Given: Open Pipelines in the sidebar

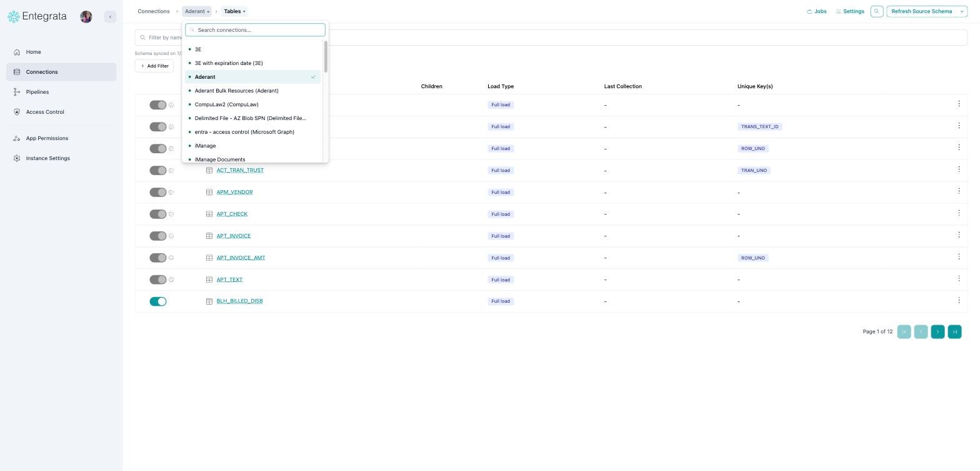Looking at the screenshot, I should (61, 92).
